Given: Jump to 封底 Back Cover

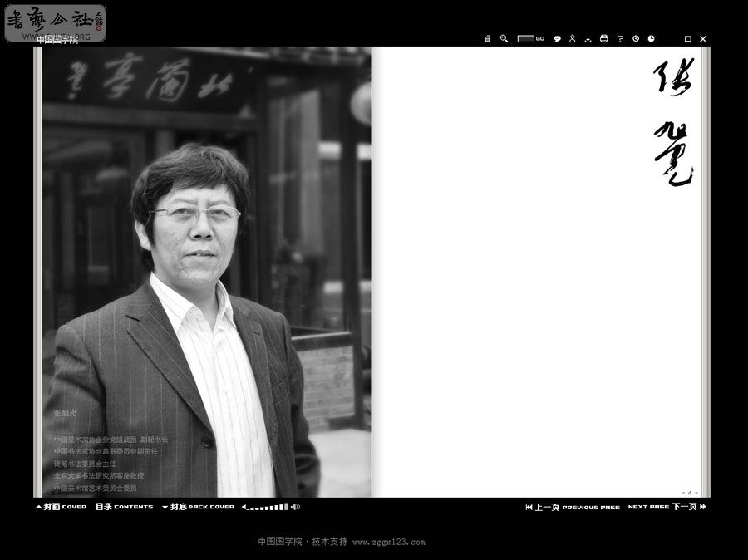Looking at the screenshot, I should tap(198, 507).
